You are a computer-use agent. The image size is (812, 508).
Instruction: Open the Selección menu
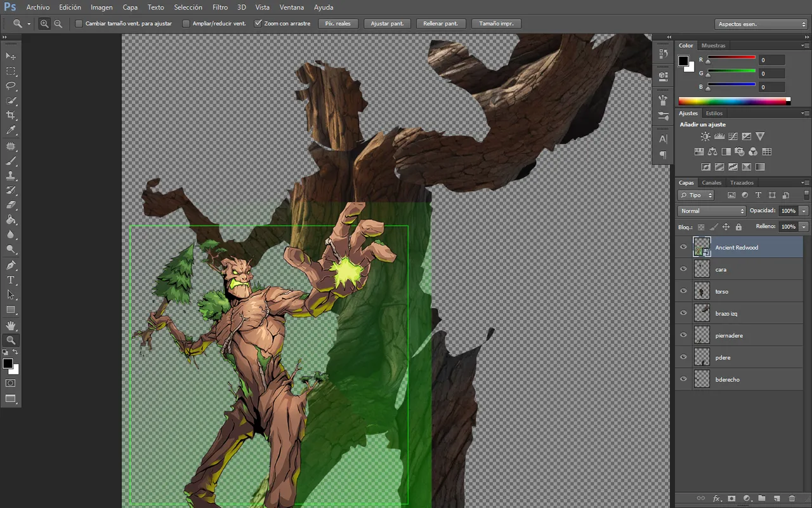click(x=188, y=8)
